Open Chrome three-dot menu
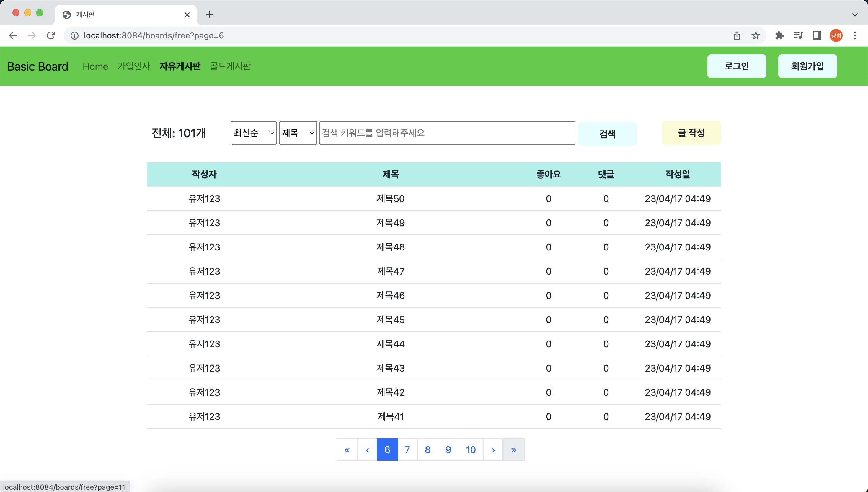Viewport: 868px width, 492px height. pos(855,35)
